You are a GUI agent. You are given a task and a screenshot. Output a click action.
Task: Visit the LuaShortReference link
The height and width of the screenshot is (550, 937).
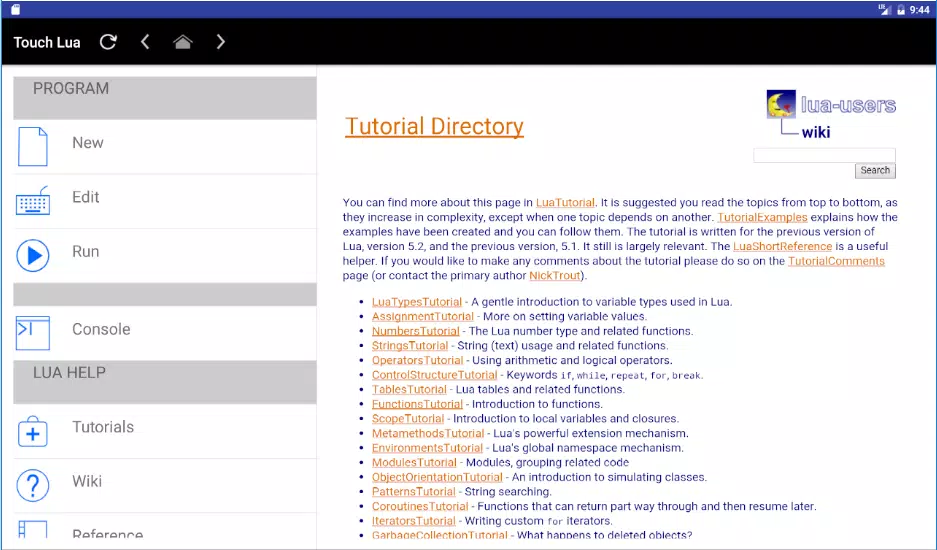782,246
